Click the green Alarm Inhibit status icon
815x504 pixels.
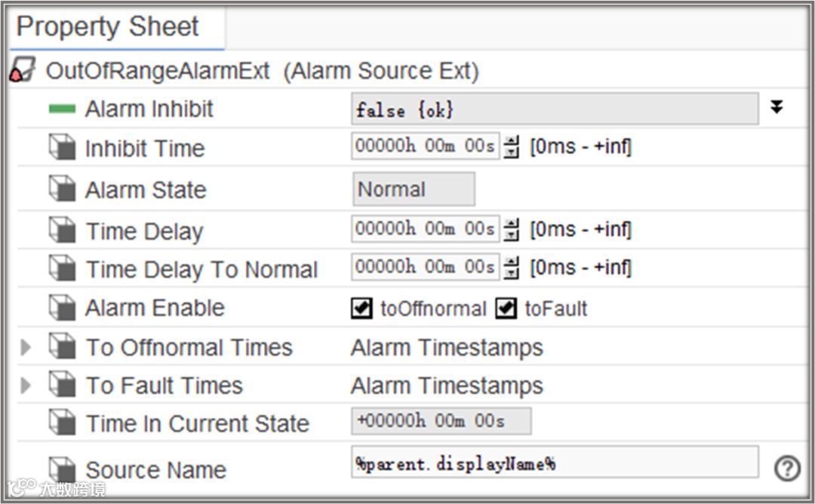point(63,109)
